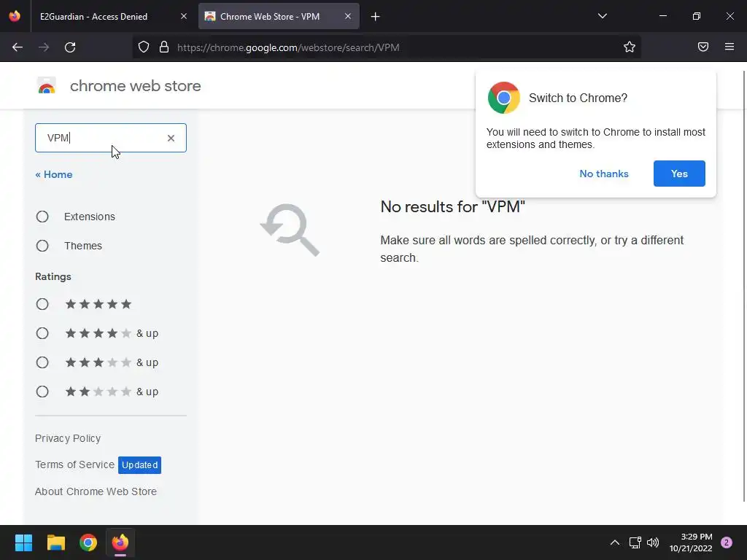
Task: Open the clock showing 3:29 PM
Action: click(691, 542)
